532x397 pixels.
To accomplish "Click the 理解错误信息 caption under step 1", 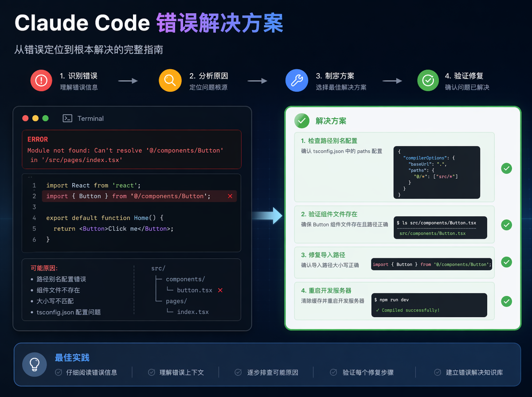I will click(x=79, y=87).
